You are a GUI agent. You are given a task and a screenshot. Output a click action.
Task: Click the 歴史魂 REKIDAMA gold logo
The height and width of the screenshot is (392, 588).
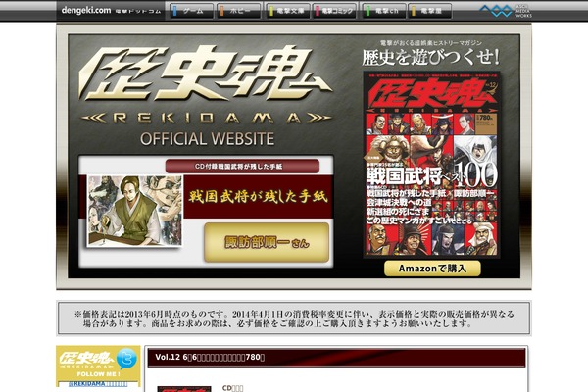coord(206,84)
